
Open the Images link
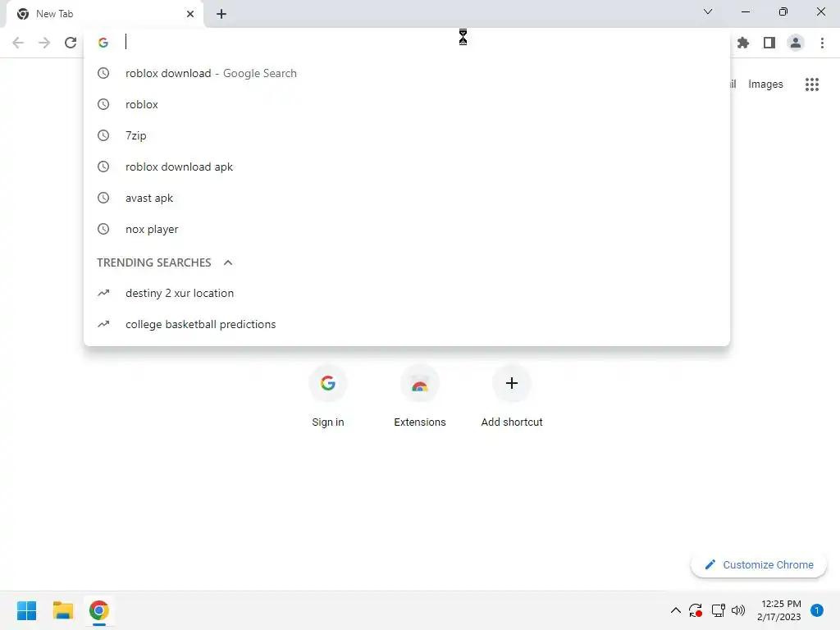pos(765,84)
